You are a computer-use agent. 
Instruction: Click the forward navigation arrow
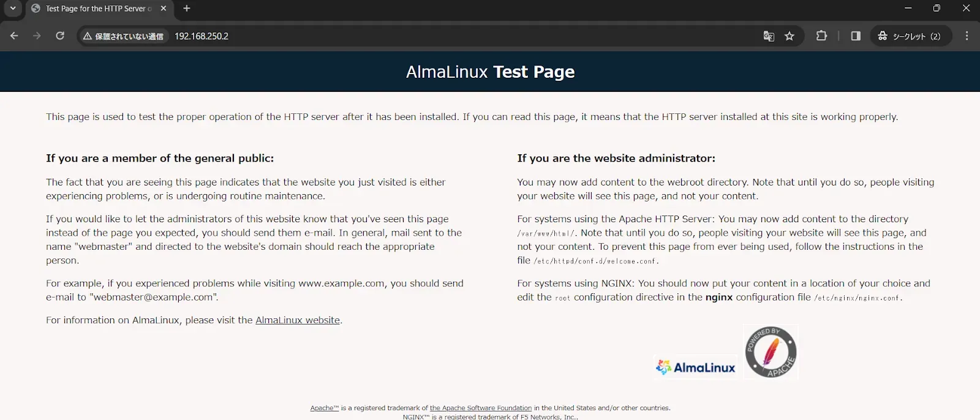click(x=37, y=36)
